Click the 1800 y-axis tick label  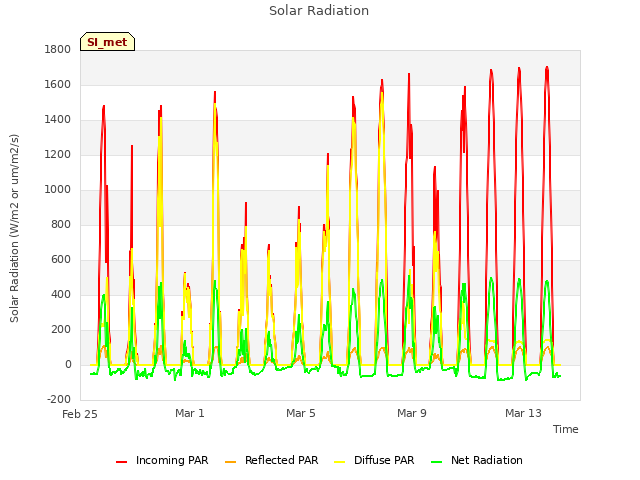58,50
